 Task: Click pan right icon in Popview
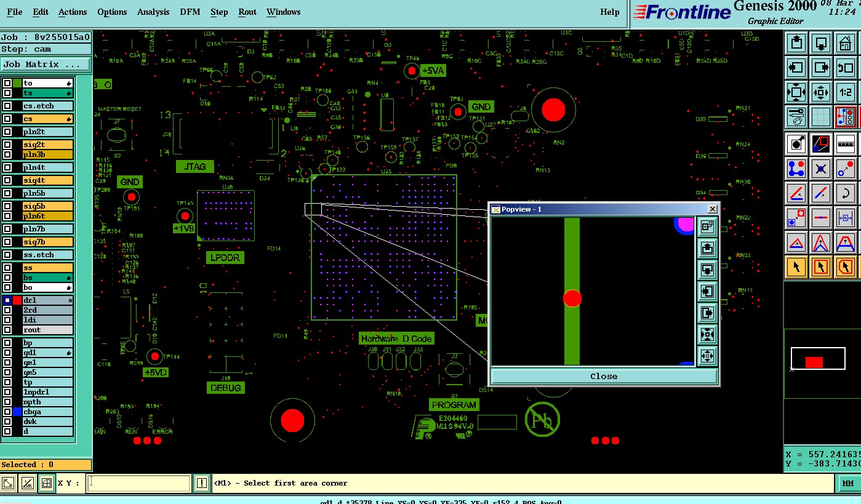707,313
